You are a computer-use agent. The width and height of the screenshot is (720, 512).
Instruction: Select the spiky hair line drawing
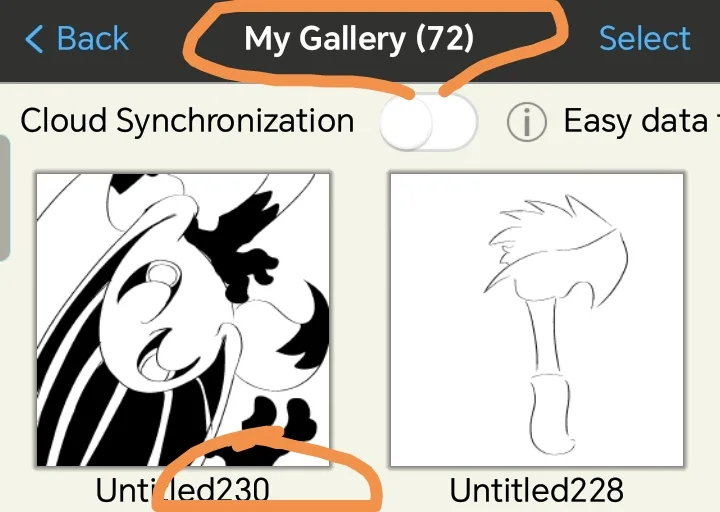556,247
